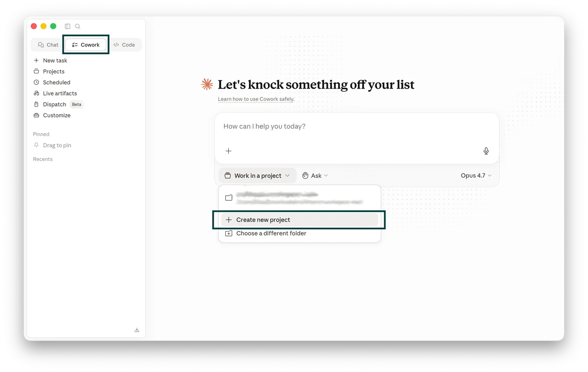Select the Cowork tab
Viewport: 588px width, 372px height.
pyautogui.click(x=86, y=45)
